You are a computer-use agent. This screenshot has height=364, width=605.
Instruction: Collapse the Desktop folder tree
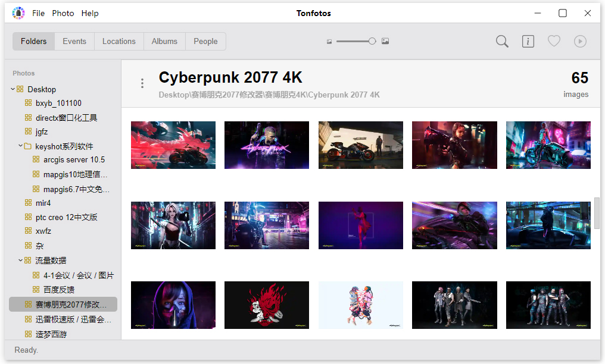tap(13, 89)
